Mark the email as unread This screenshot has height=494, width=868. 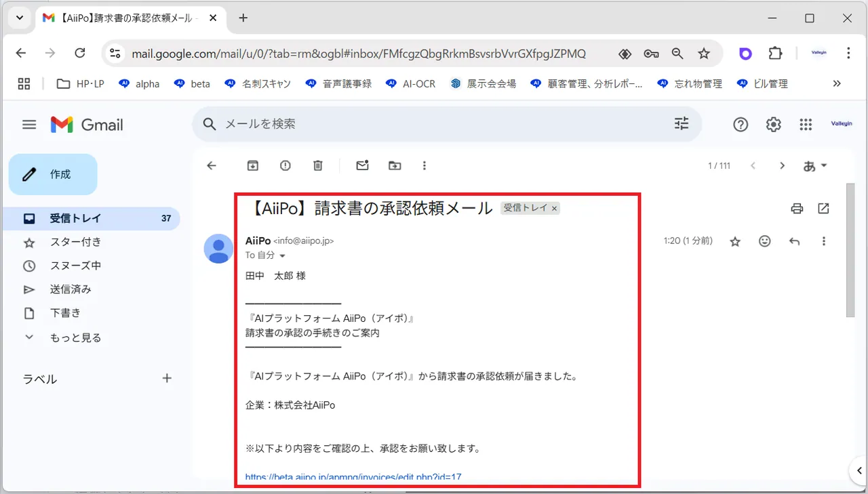362,165
